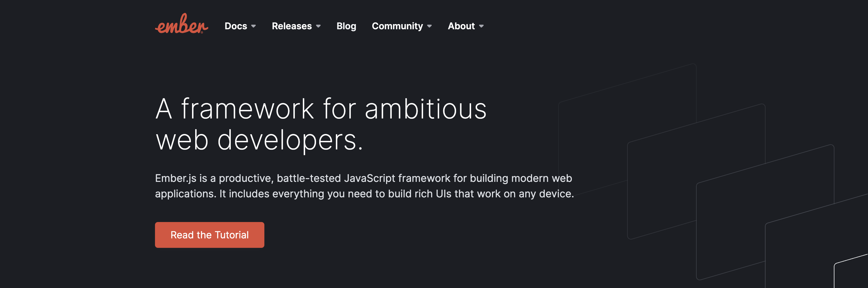Click the Ember logo
Image resolution: width=868 pixels, height=288 pixels.
point(182,24)
